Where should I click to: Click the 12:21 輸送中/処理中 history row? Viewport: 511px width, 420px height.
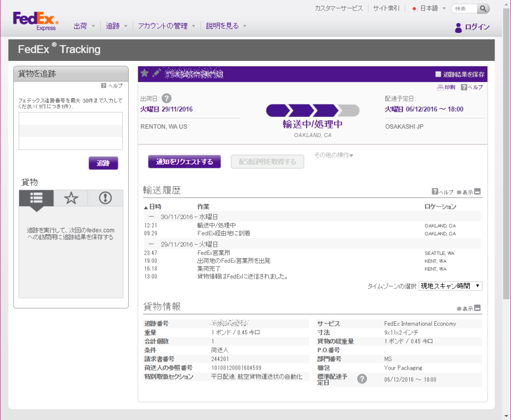pos(312,225)
